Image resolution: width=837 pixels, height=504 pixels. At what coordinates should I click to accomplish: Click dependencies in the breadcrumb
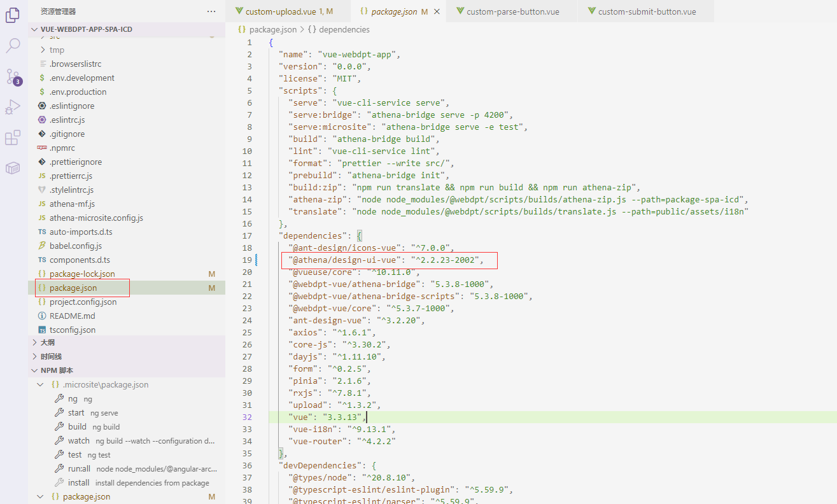pos(344,29)
